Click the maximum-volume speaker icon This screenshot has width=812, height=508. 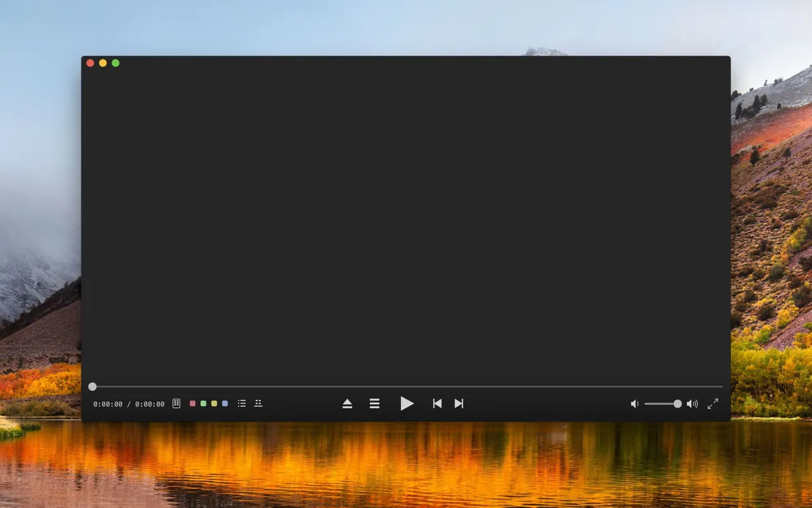pyautogui.click(x=692, y=404)
